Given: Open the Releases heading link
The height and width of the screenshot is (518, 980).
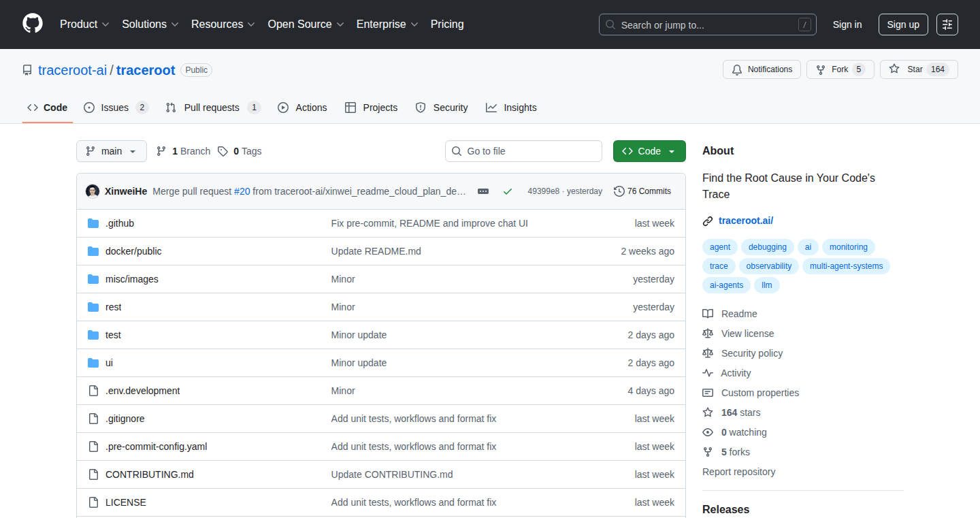Looking at the screenshot, I should tap(726, 509).
